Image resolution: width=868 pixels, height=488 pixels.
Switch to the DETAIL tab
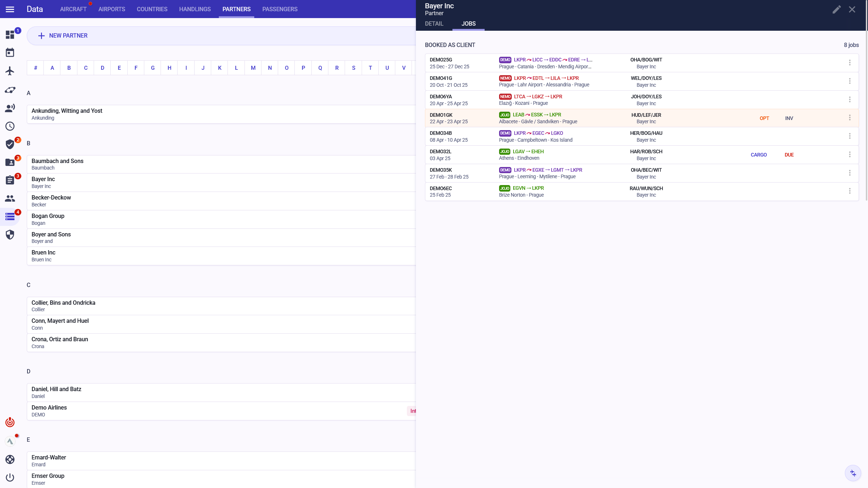pos(434,24)
